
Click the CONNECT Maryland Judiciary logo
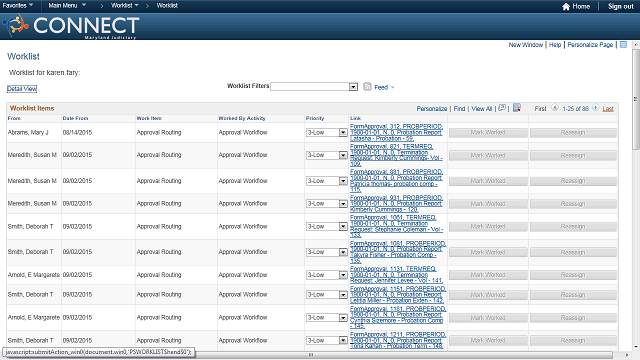click(72, 26)
